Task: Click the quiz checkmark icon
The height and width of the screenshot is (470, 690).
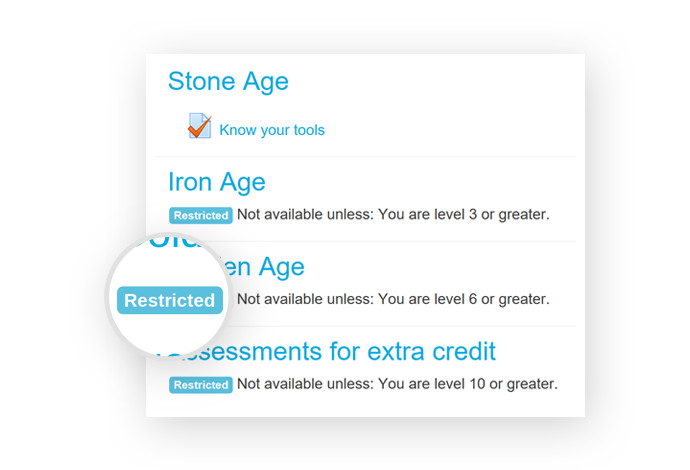Action: (x=200, y=126)
